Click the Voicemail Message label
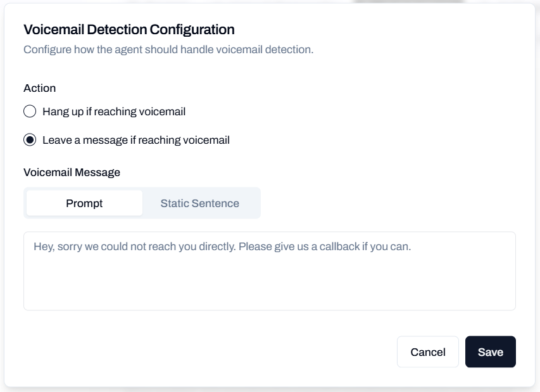Screen dimensions: 540x392 71,172
